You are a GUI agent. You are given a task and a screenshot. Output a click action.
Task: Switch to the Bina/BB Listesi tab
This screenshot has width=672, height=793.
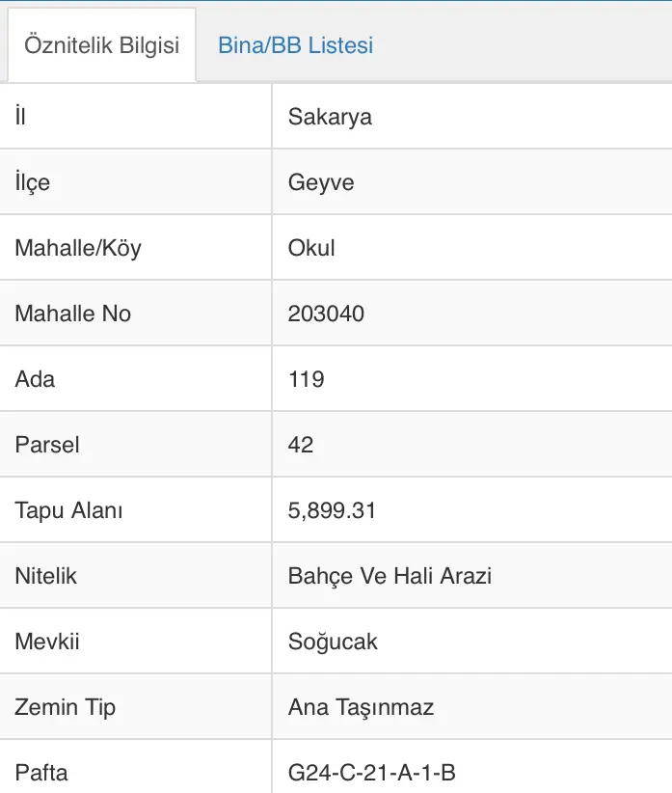[296, 45]
